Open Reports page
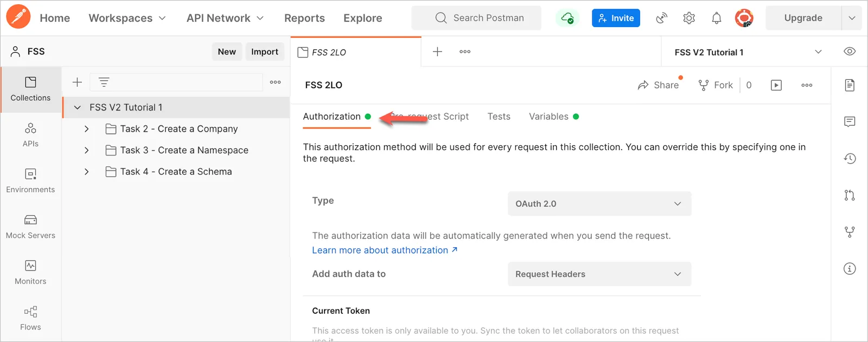 (304, 18)
